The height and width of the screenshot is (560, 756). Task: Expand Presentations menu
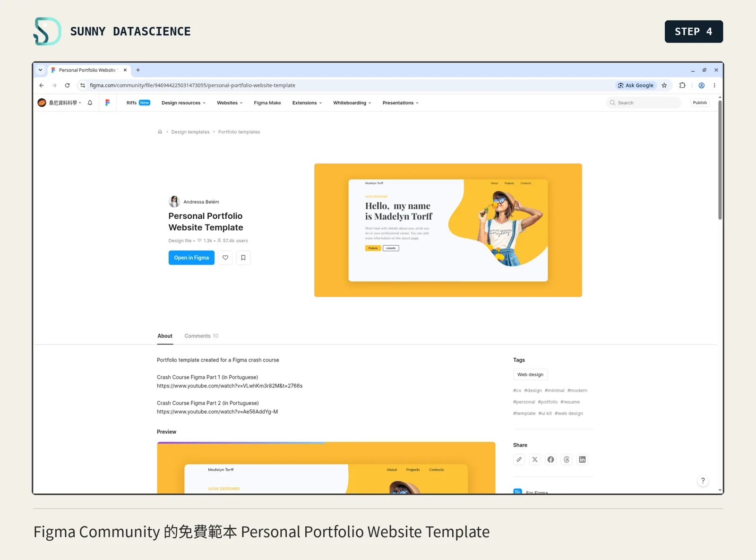400,103
